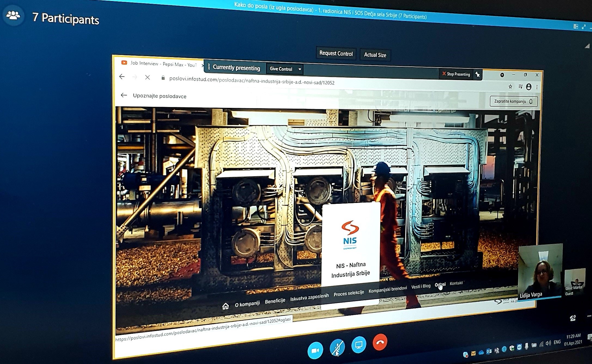Click the address bar URL field
Viewport: 592px width, 364px height.
(251, 81)
